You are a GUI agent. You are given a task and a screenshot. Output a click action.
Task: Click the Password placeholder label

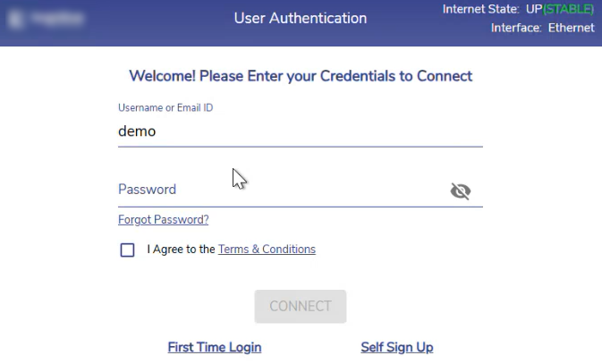147,190
